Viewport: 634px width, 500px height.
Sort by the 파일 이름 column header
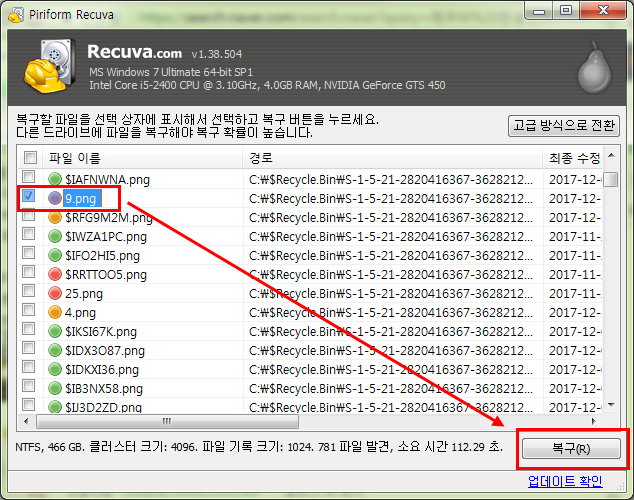pyautogui.click(x=142, y=158)
